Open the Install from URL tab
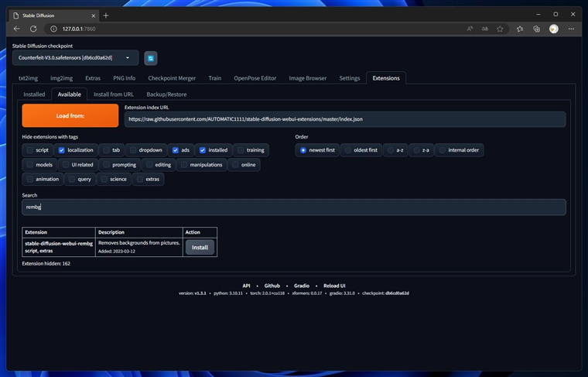 114,94
